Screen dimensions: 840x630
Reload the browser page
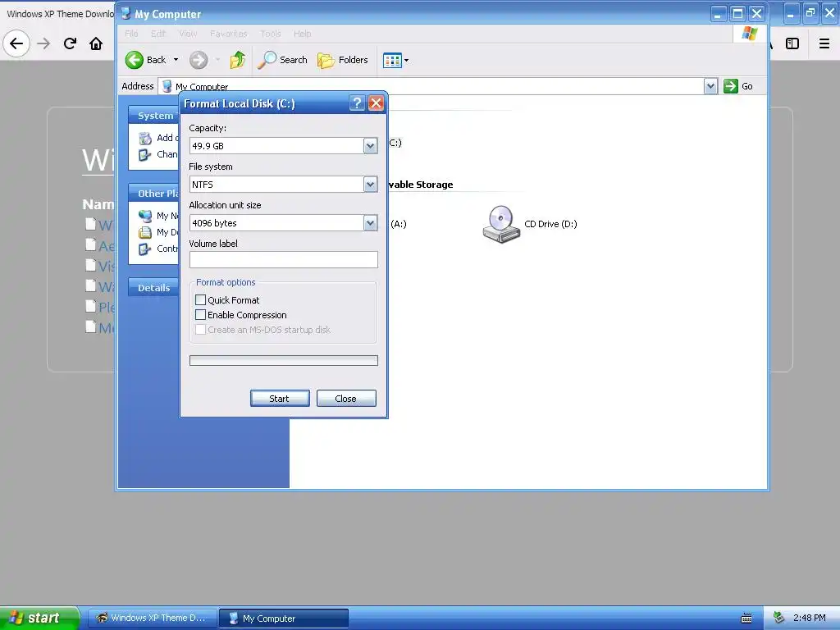coord(70,43)
